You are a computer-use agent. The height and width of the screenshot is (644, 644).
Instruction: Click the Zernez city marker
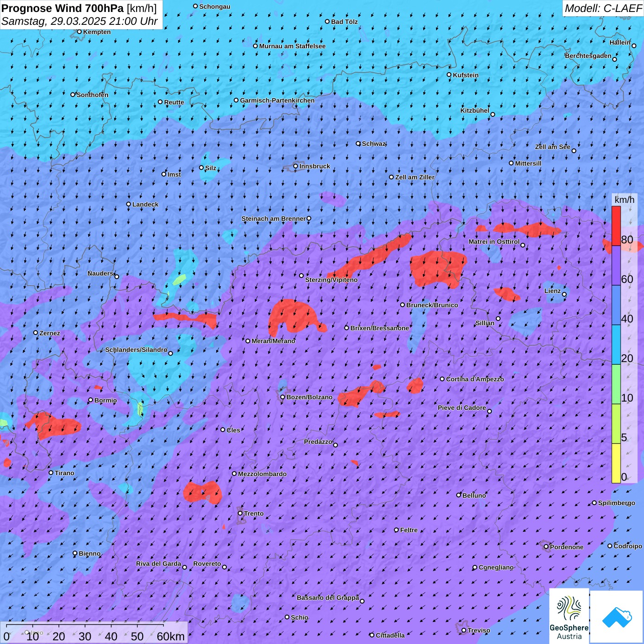35,333
